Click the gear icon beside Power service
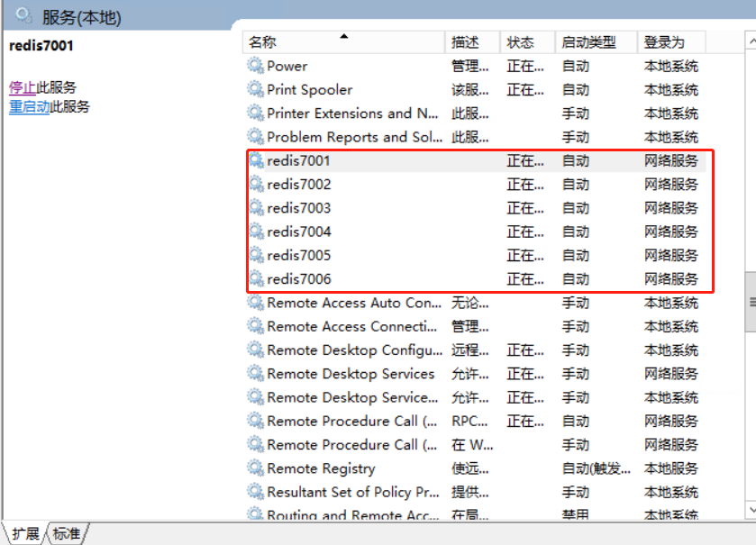This screenshot has height=545, width=756. [256, 66]
